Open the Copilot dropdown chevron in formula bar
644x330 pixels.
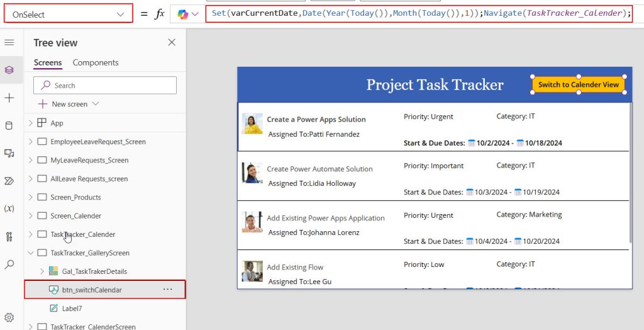click(x=195, y=14)
